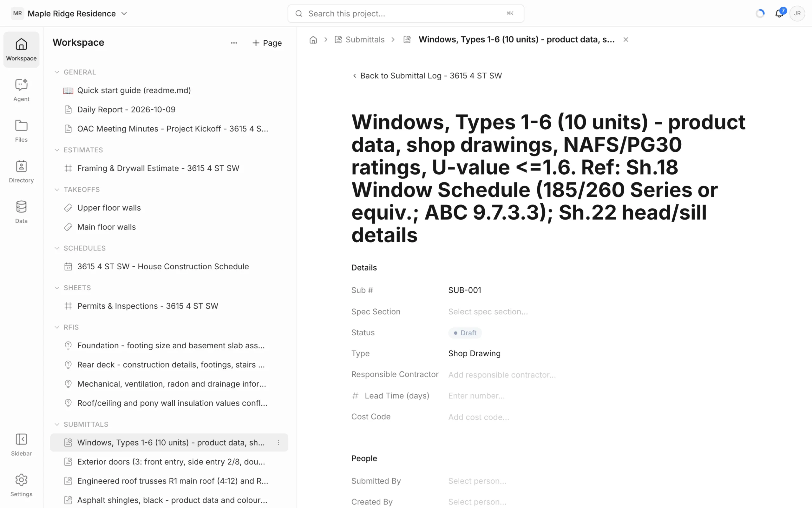Click the Workspace home icon

pos(21,50)
